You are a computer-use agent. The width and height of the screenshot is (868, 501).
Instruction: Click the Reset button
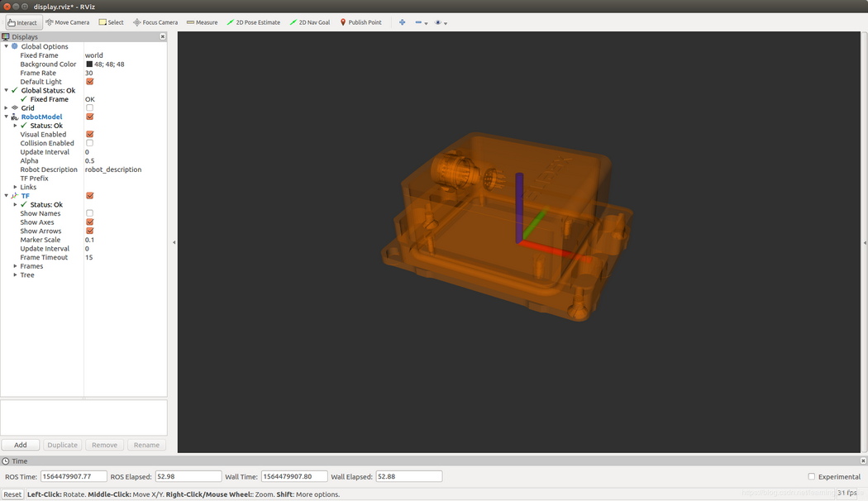(12, 494)
